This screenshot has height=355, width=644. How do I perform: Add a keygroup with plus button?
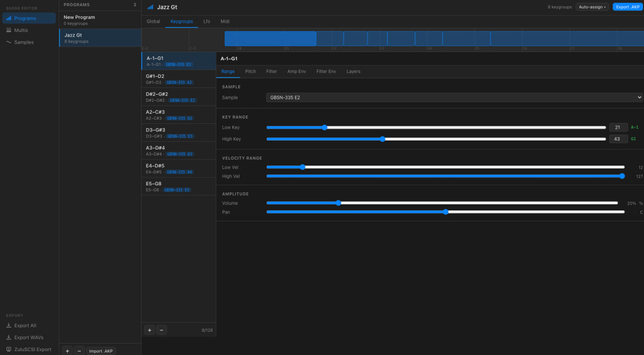click(150, 330)
